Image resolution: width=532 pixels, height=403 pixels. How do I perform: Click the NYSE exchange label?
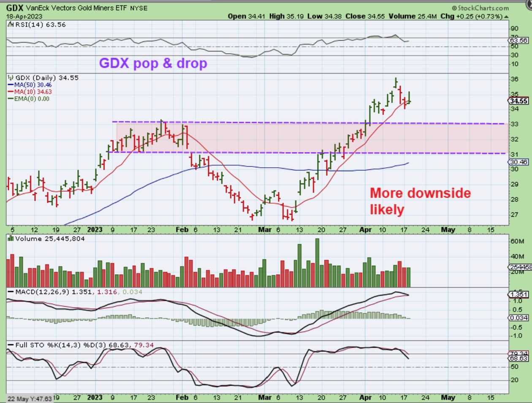(139, 8)
